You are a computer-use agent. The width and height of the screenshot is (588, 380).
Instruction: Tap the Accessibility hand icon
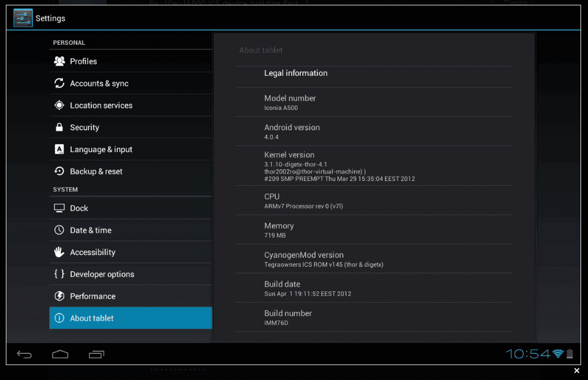(x=59, y=252)
